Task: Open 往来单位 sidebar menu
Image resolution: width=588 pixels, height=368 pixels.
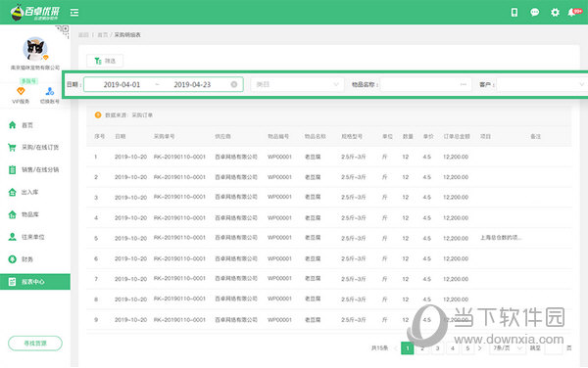Action: click(26, 237)
